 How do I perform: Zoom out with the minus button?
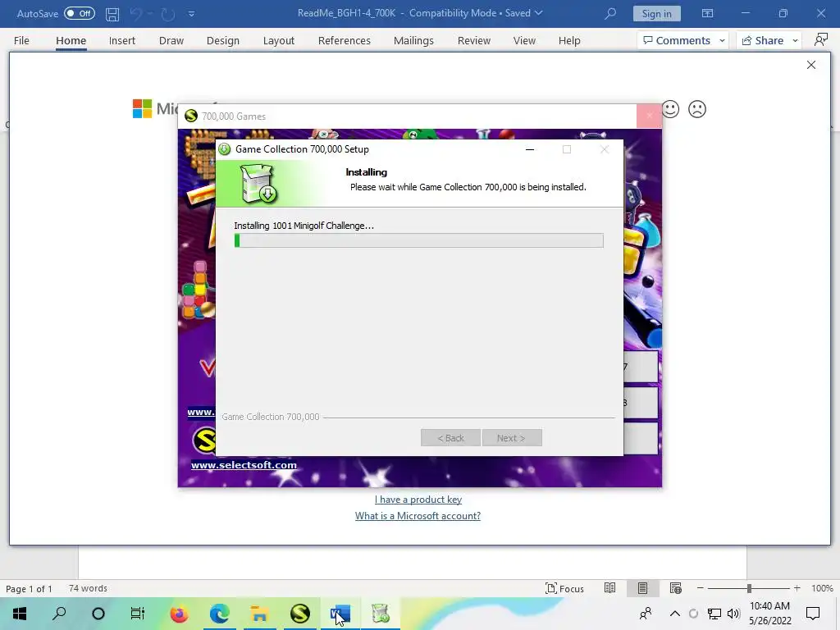click(x=700, y=588)
